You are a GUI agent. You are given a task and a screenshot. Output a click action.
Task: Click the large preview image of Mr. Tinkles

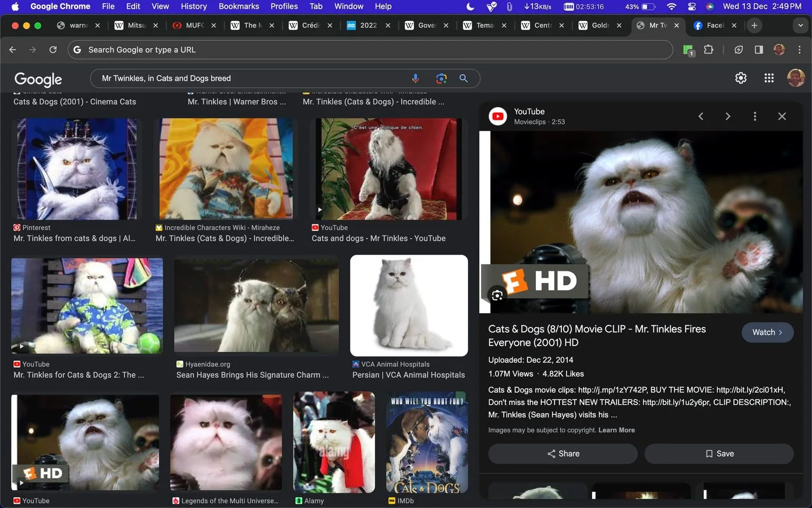pos(641,222)
